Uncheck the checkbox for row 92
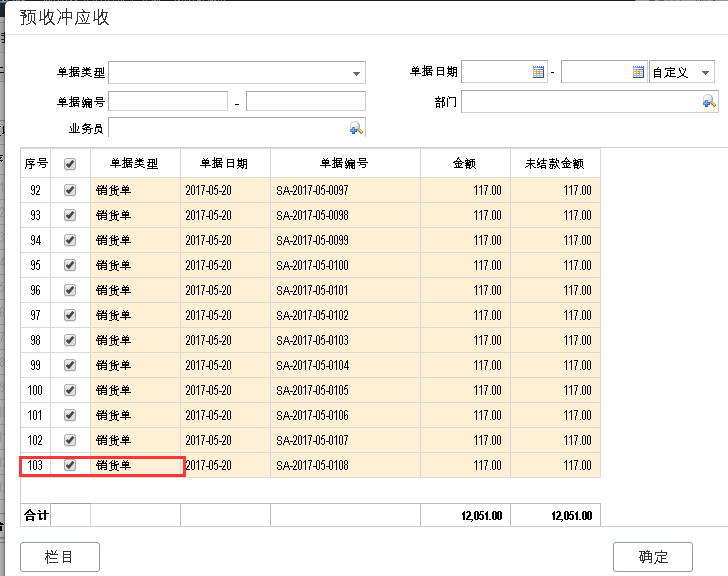This screenshot has height=576, width=728. click(x=70, y=190)
